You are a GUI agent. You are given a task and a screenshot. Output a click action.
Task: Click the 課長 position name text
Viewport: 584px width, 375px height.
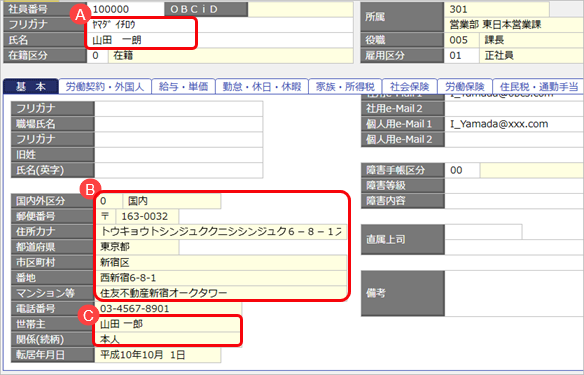tap(494, 40)
